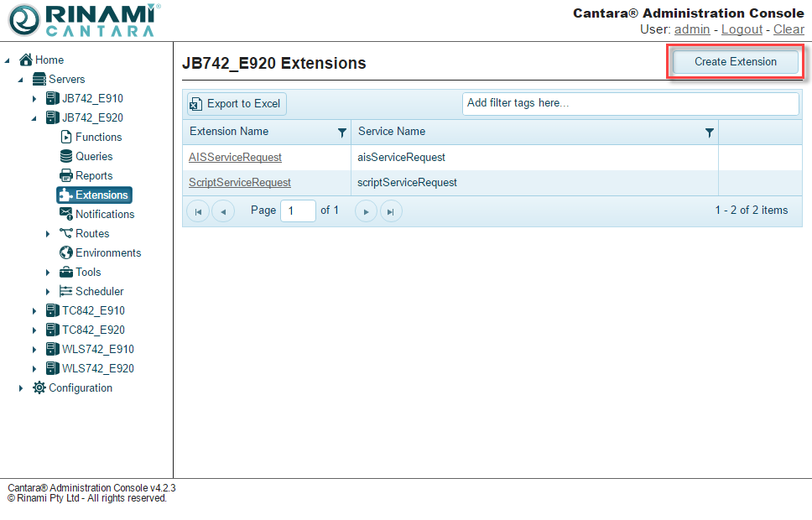Filter the Extension Name column
812x520 pixels.
click(341, 133)
